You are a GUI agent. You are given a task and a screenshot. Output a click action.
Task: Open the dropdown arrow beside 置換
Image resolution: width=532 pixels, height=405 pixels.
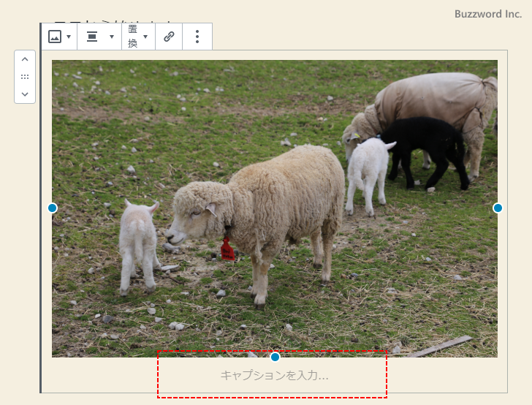[145, 37]
